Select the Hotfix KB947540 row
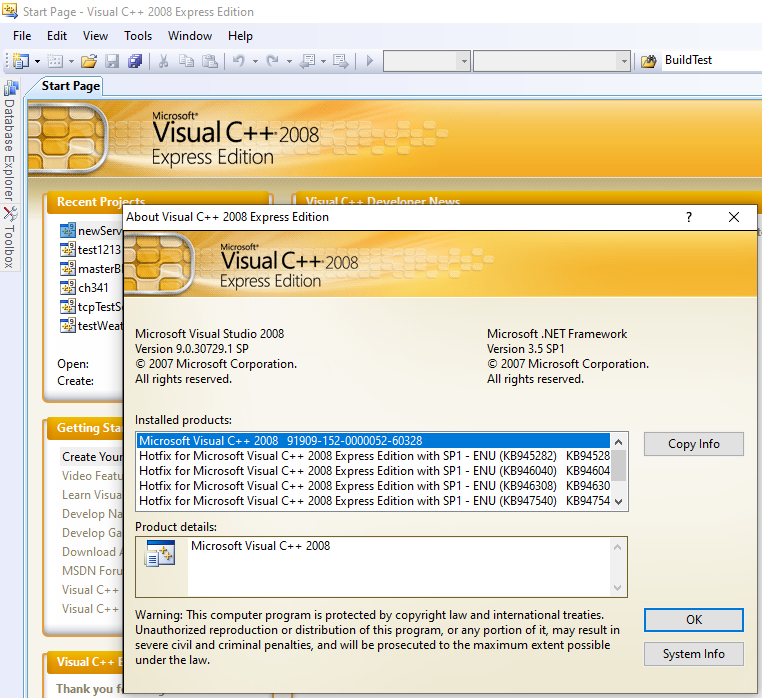 pos(373,501)
